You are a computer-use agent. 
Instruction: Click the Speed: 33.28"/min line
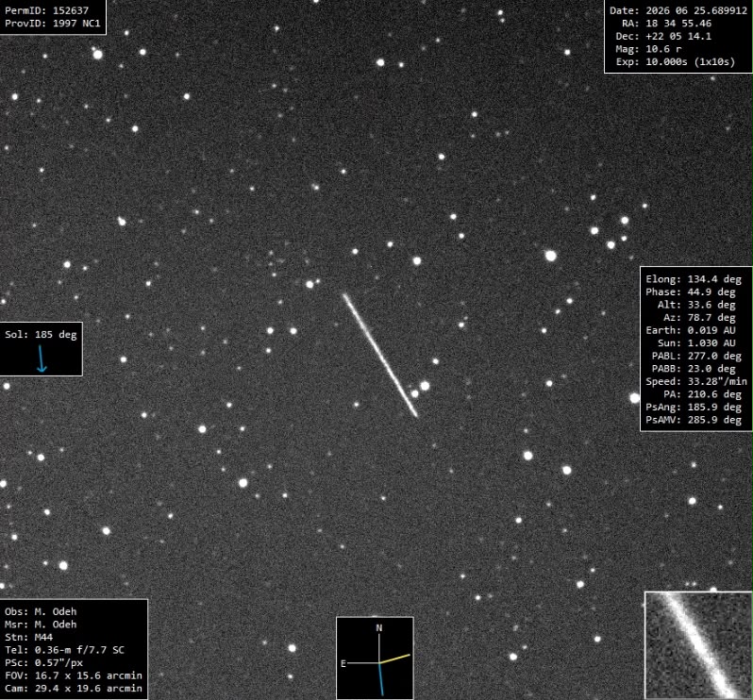point(696,381)
